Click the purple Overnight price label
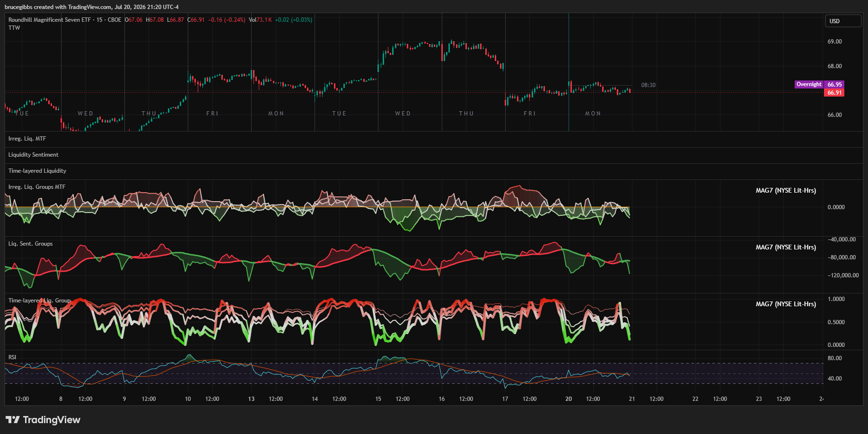 tap(809, 84)
